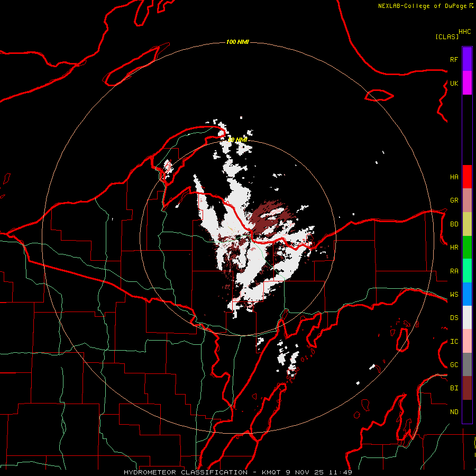Click the RF legend label
Image resolution: width=476 pixels, height=476 pixels.
454,59
